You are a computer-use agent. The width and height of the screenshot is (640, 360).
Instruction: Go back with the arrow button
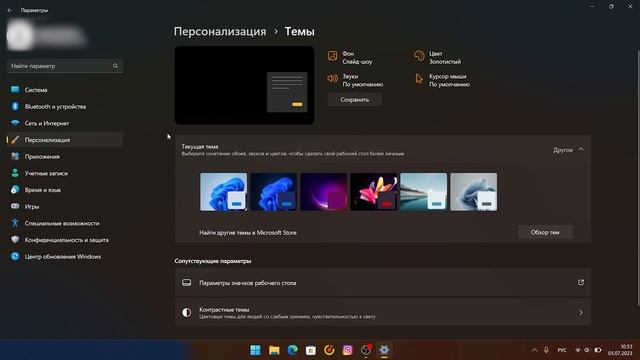coord(10,10)
